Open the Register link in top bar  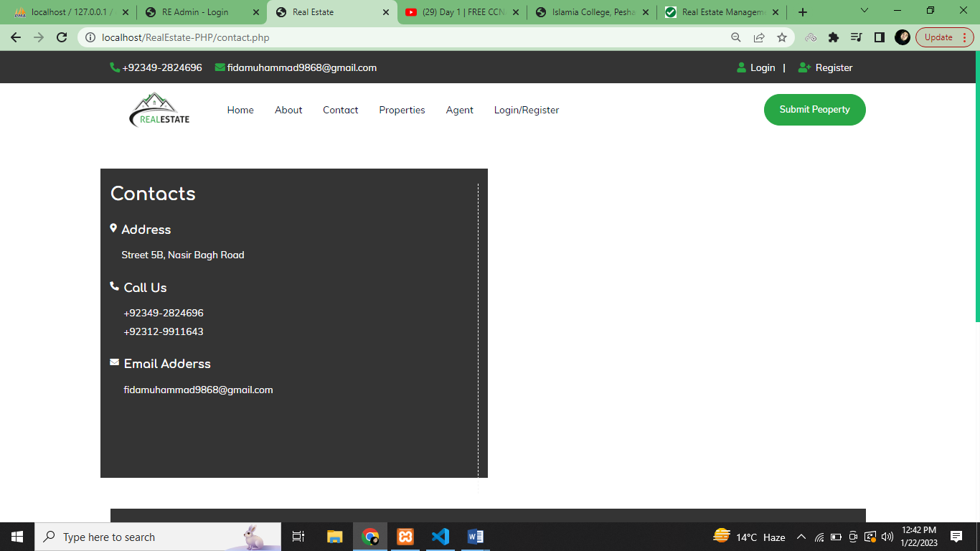point(833,67)
